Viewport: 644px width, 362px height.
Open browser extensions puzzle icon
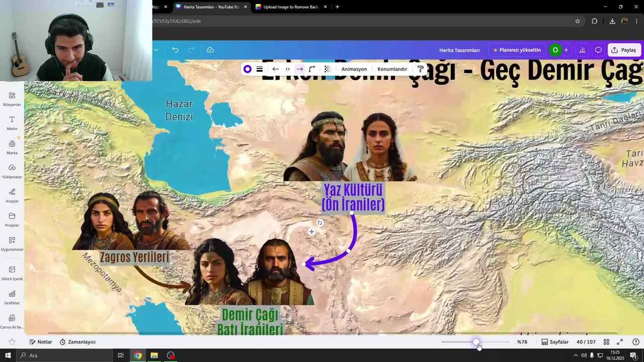595,21
